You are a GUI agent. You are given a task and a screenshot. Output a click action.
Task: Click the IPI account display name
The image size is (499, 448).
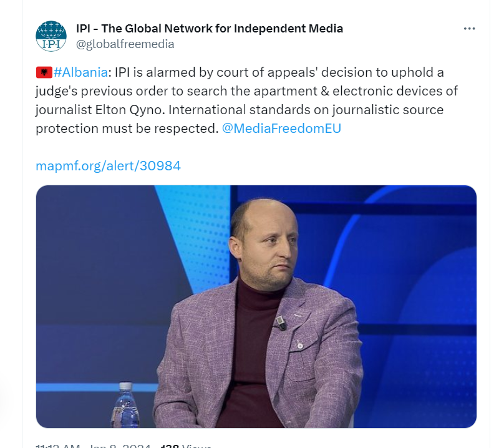pyautogui.click(x=209, y=29)
